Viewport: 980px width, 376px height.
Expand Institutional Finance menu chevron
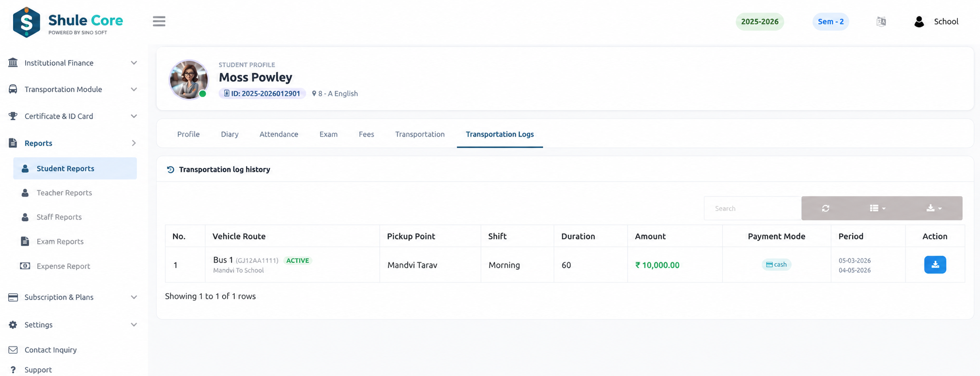134,63
